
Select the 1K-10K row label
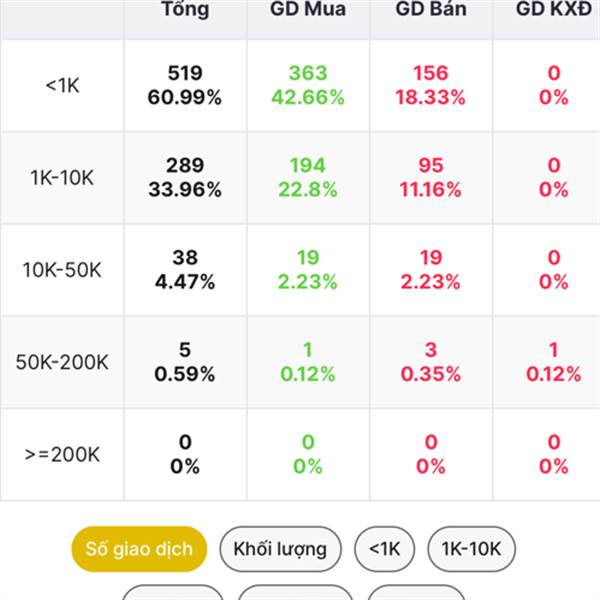[62, 178]
